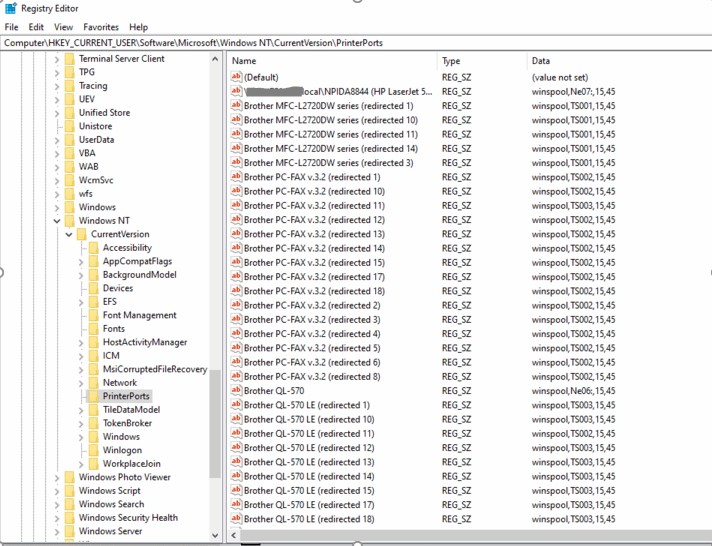712x546 pixels.
Task: Collapse the CurrentVersion tree node
Action: [x=69, y=234]
